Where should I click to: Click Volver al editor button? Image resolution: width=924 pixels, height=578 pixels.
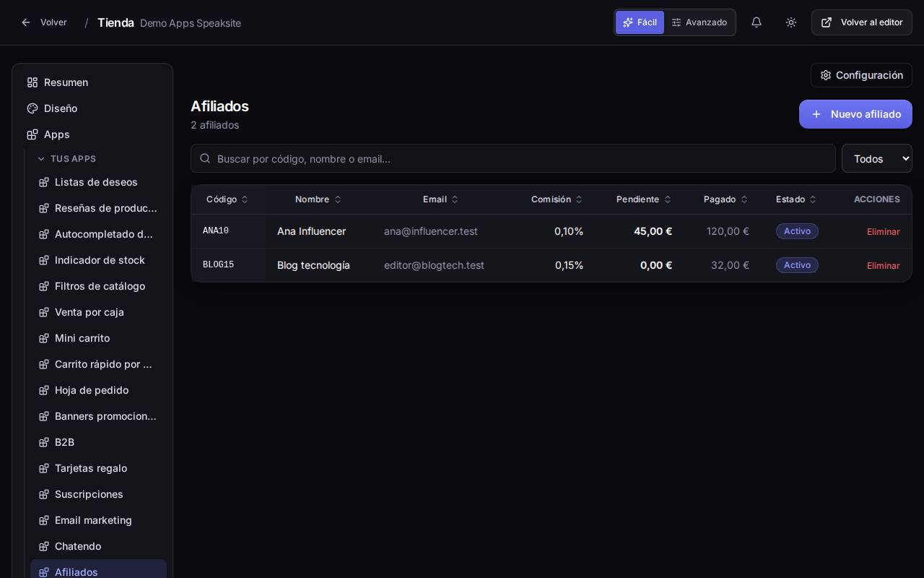[x=862, y=22]
